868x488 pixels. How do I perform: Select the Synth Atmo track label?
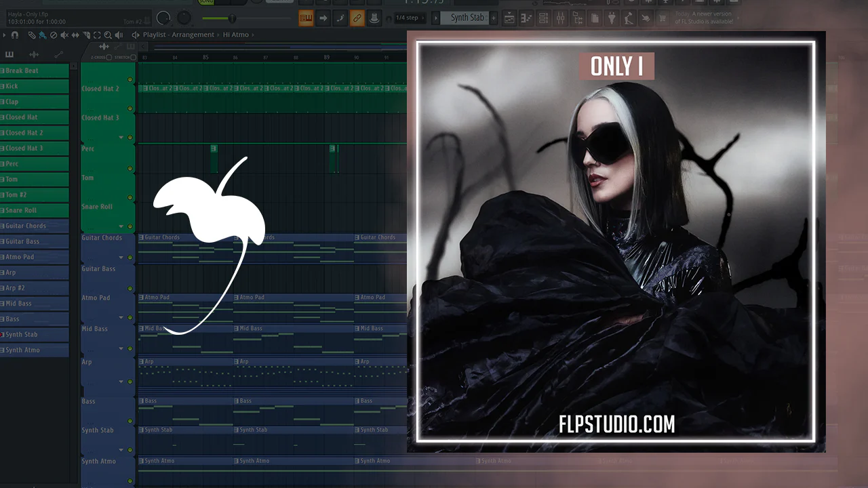(x=99, y=462)
